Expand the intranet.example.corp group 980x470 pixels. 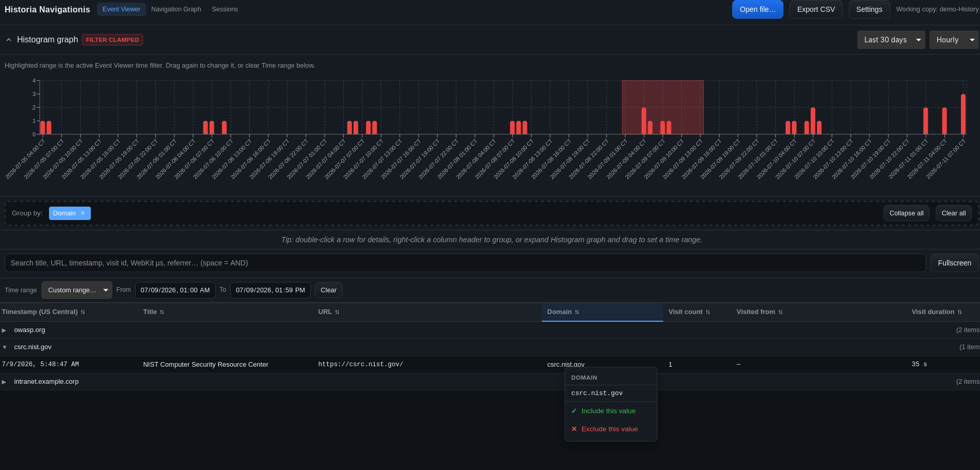(x=4, y=382)
